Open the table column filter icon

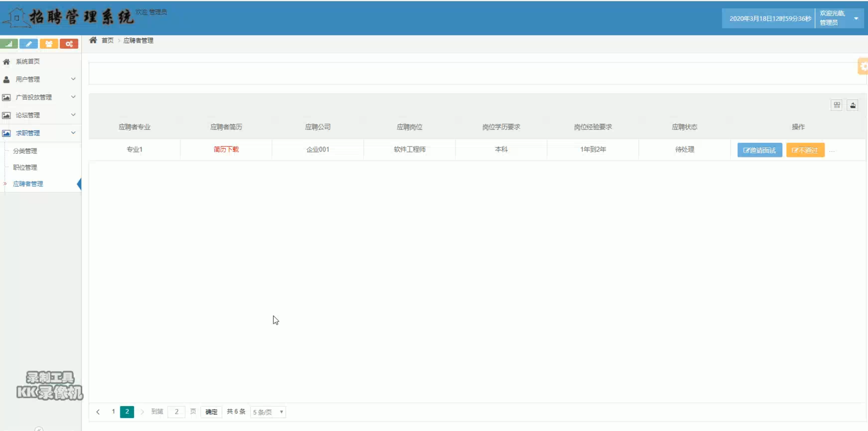[x=837, y=105]
